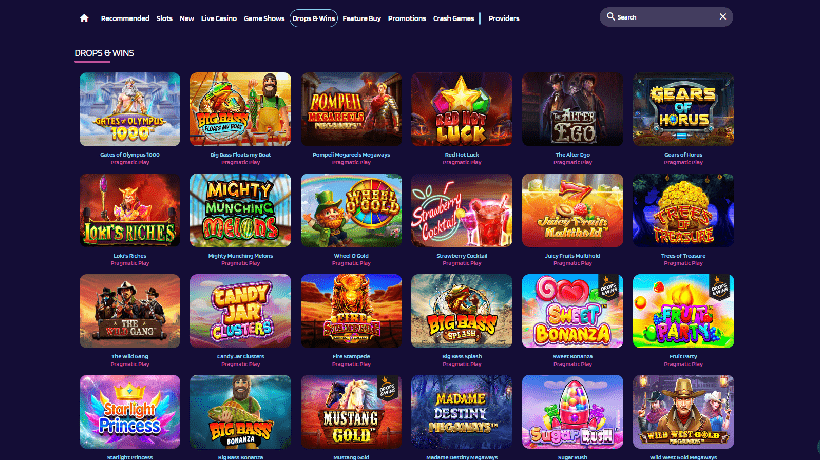Screen dimensions: 820x460
Task: Open the Gears of Horus thumbnail
Action: 683,109
